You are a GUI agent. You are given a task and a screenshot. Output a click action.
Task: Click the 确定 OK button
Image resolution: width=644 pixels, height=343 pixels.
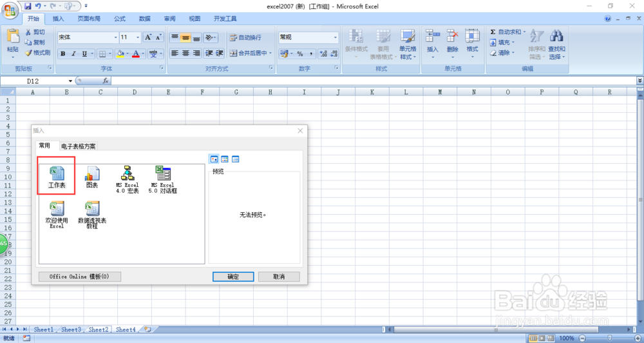pos(233,277)
